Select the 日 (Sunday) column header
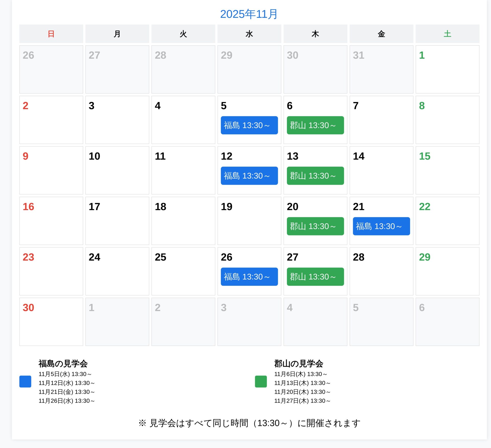The image size is (491, 448). (51, 34)
